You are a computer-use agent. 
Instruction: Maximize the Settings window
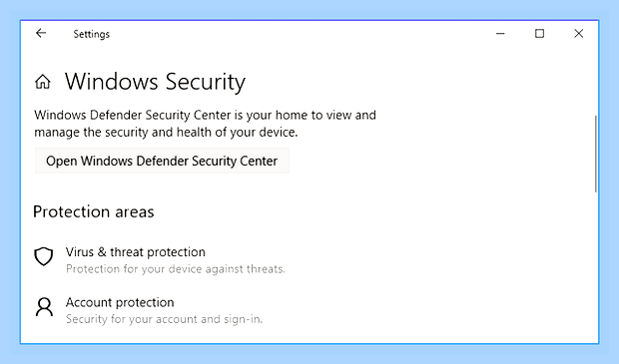click(539, 34)
